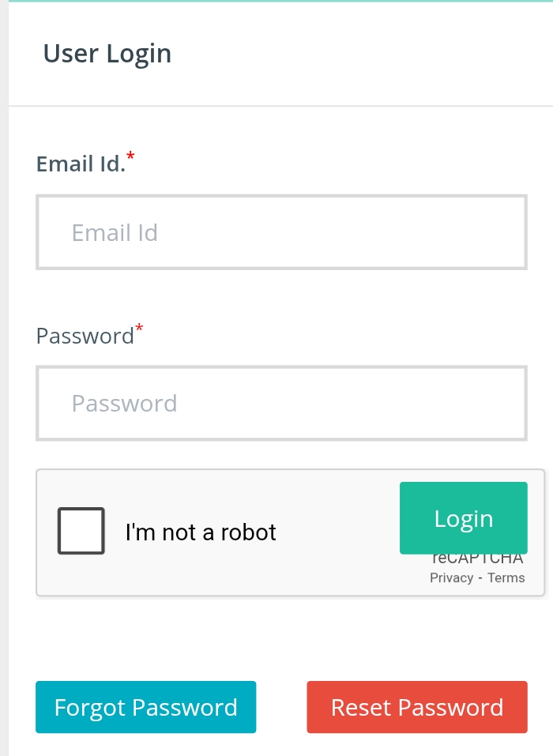
Task: Click the partially hidden reCAPTCHA logo text
Action: [x=477, y=559]
